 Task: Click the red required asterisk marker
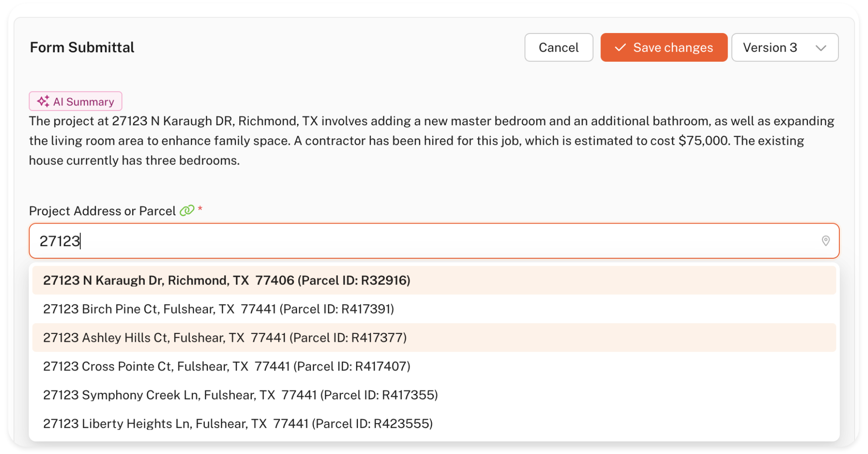coord(200,209)
